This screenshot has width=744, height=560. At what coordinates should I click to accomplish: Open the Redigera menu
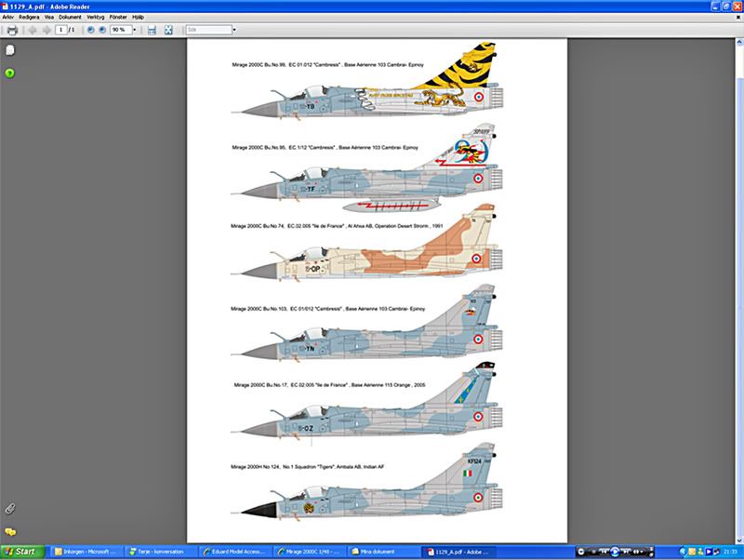click(x=29, y=17)
